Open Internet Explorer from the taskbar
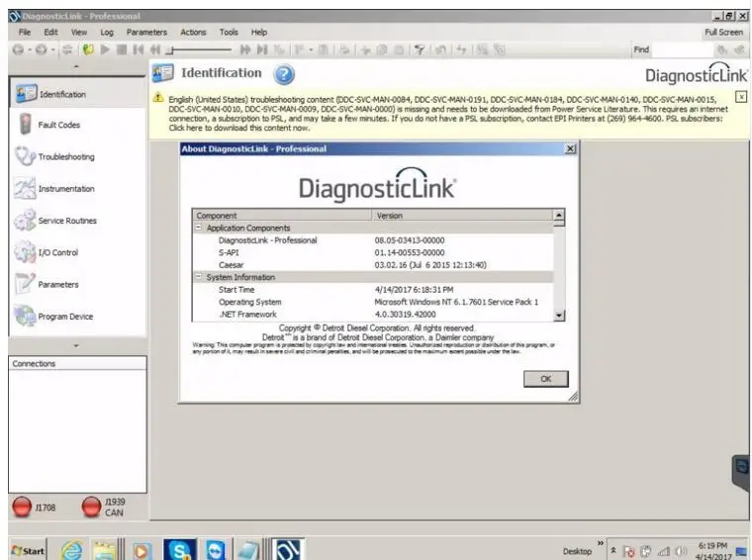 (x=72, y=549)
